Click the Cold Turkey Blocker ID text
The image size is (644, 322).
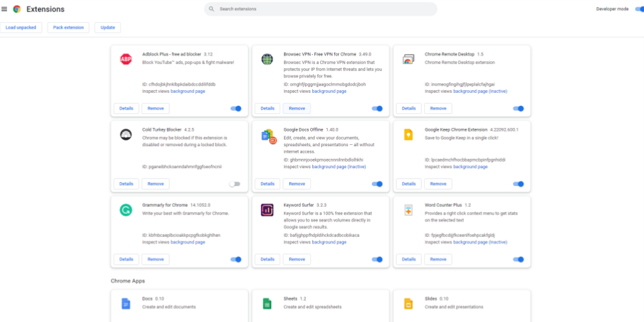click(182, 167)
